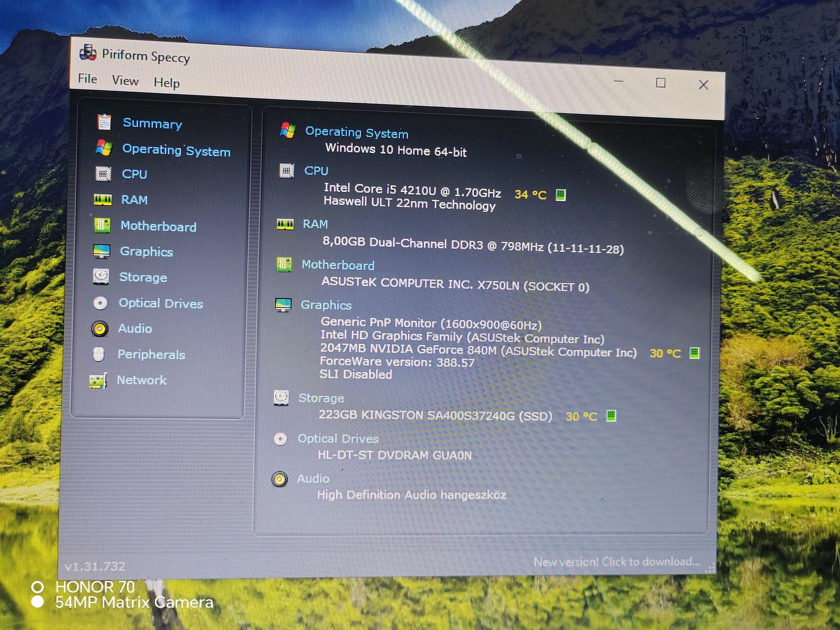Click the Graphics monitor icon in summary pane
Screen dimensions: 840x630
click(x=283, y=304)
